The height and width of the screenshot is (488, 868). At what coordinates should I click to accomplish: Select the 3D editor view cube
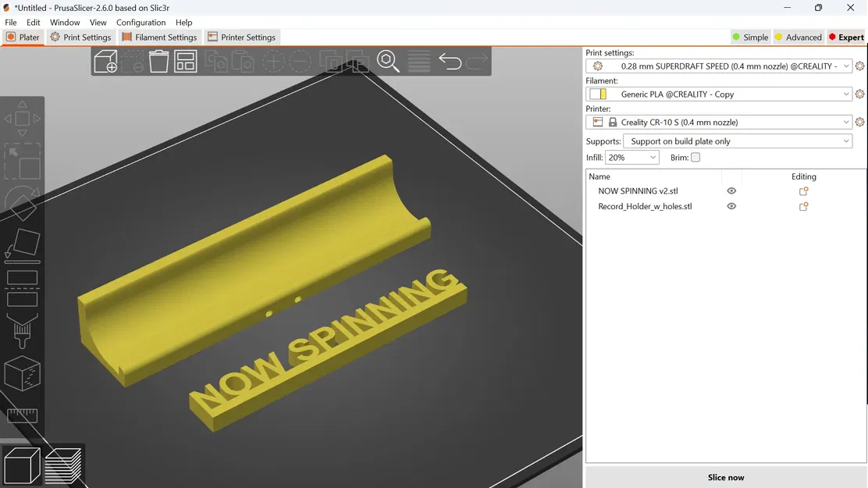(23, 465)
